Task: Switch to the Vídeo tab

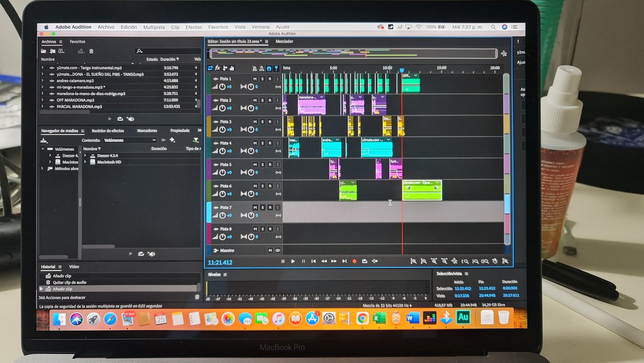Action: coord(74,266)
